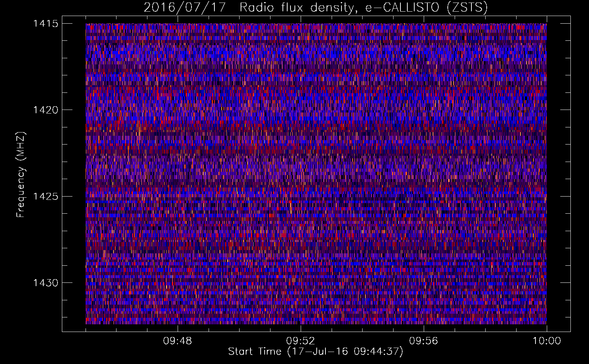Select the 1425 frequency tick label
Screen dimensions: 589x364
click(46, 197)
